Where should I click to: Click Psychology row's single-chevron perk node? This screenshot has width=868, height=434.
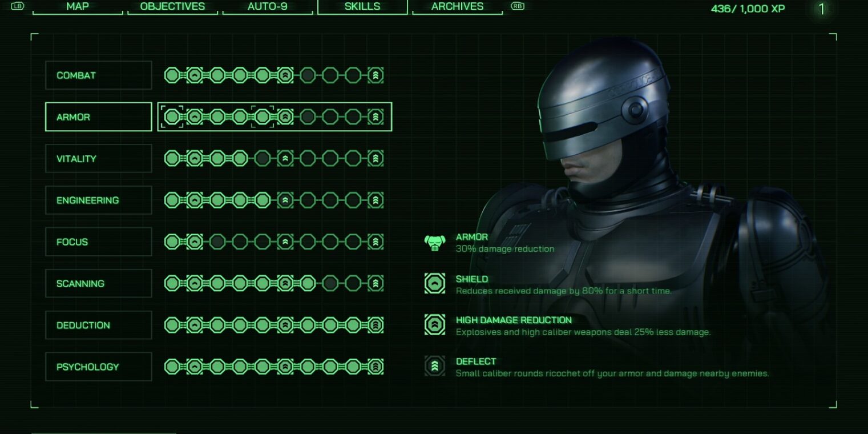coord(195,367)
